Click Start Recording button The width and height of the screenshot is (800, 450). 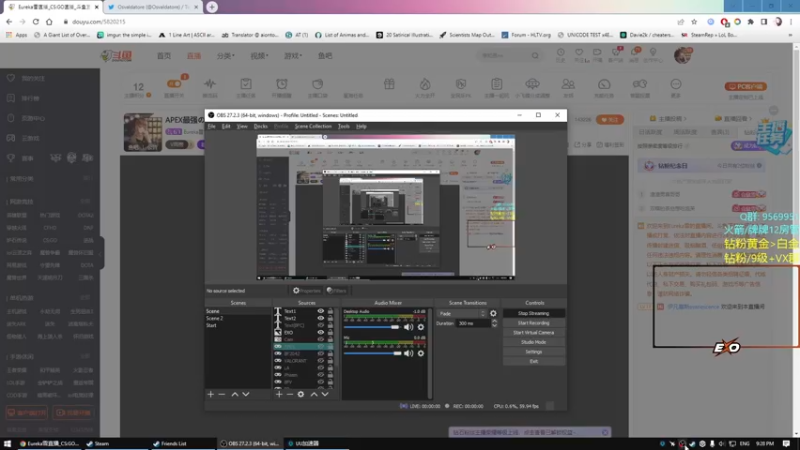(x=534, y=323)
